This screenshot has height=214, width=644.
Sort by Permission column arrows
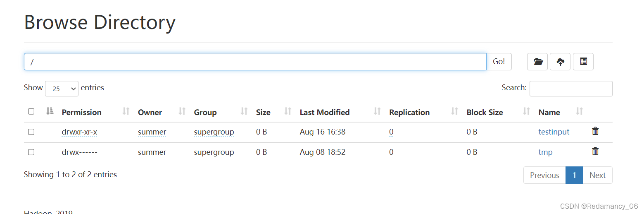[x=126, y=111]
